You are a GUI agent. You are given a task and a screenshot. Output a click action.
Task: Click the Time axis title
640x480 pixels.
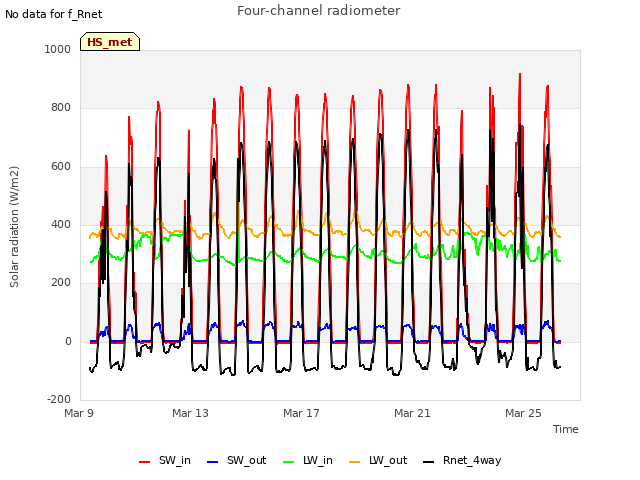point(566,429)
